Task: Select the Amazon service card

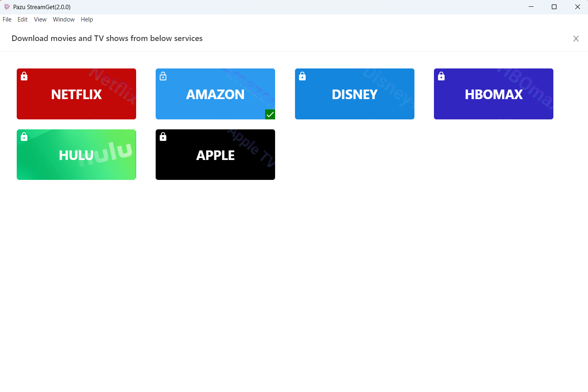Action: 215,94
